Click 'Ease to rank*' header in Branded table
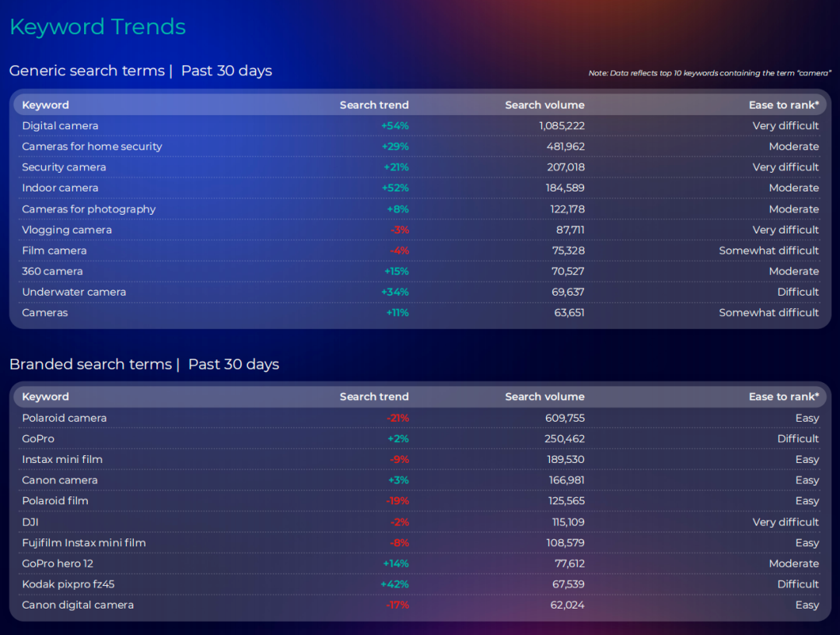840x635 pixels. pyautogui.click(x=784, y=397)
